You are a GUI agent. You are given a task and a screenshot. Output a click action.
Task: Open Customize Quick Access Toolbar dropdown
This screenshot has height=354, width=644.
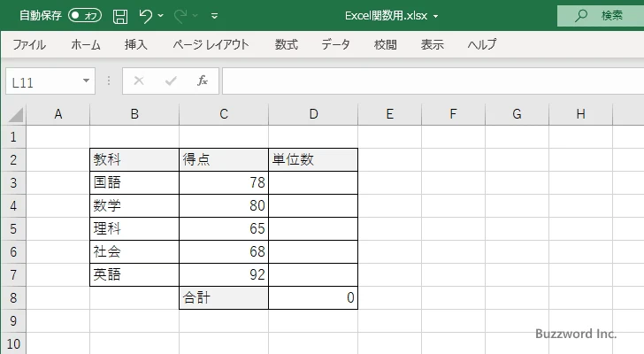click(x=214, y=16)
